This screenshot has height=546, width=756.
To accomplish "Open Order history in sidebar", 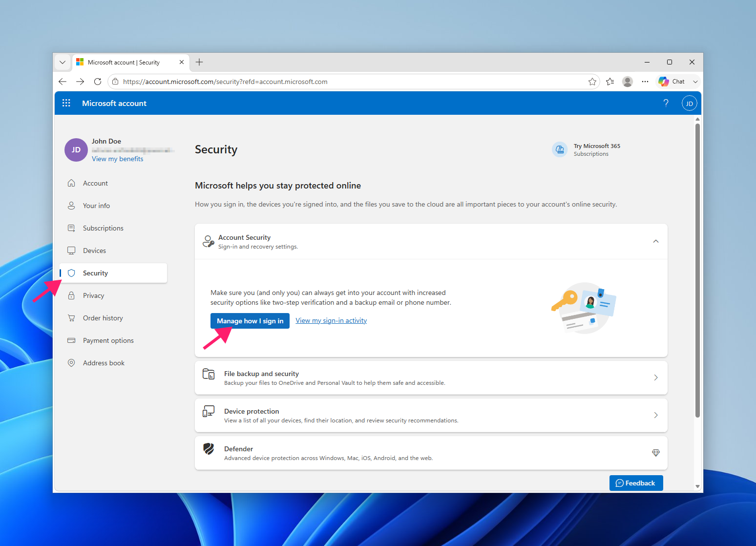I will pos(113,318).
